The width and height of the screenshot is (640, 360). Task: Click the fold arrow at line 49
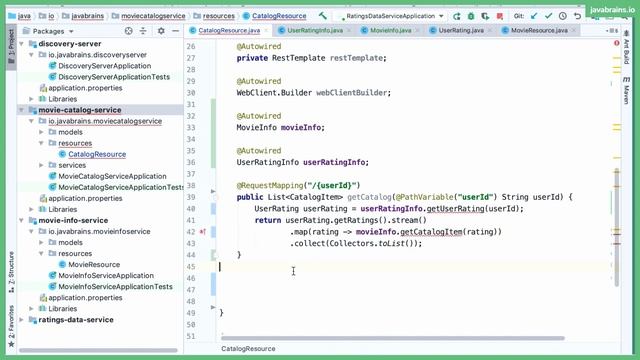[x=213, y=307]
